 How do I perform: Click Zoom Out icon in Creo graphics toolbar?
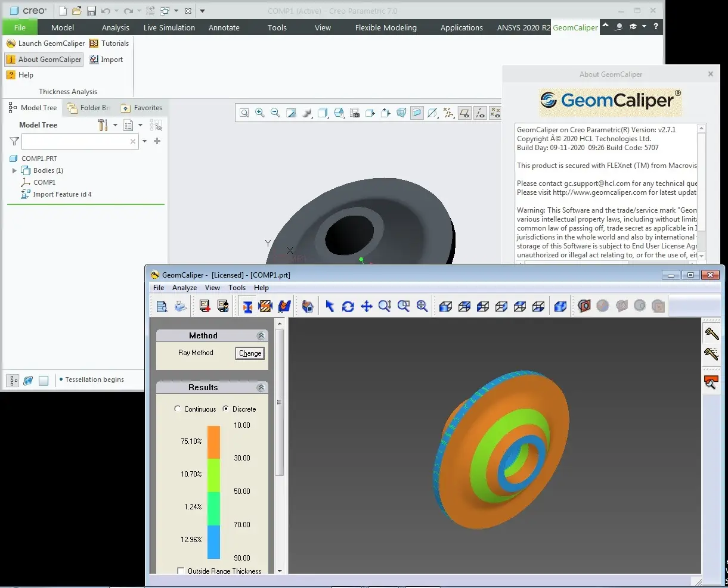(x=275, y=113)
